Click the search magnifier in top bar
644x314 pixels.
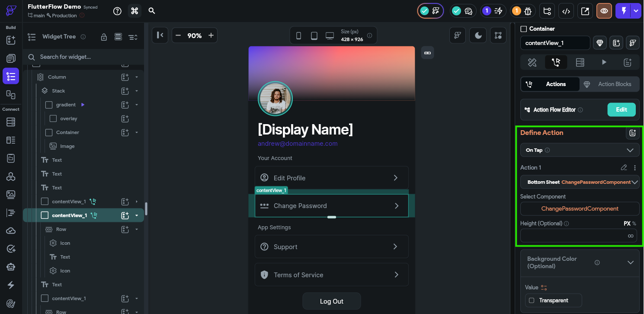click(x=152, y=11)
